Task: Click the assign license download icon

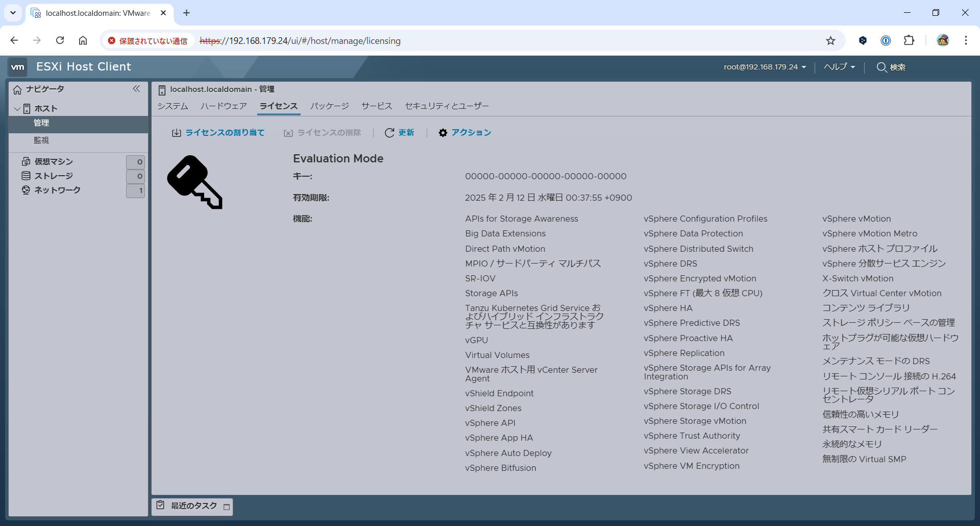Action: pyautogui.click(x=177, y=133)
